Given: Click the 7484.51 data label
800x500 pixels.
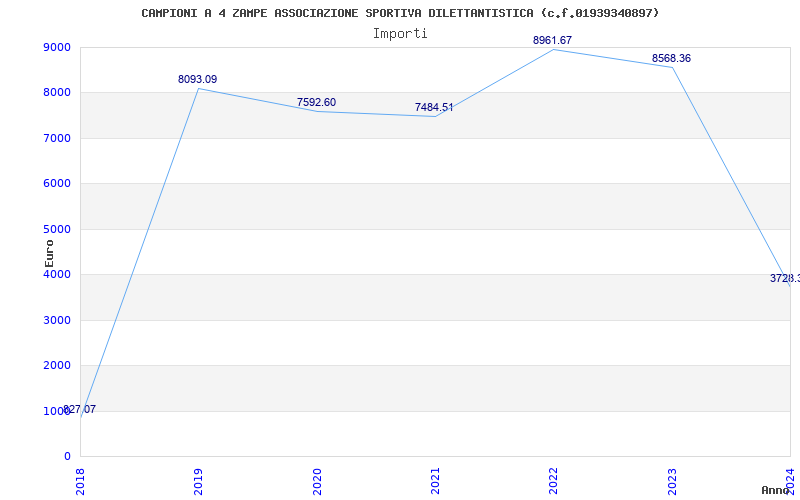Looking at the screenshot, I should tap(434, 108).
